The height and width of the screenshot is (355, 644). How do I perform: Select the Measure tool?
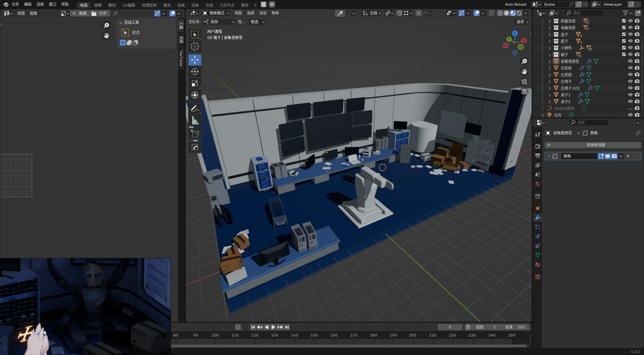[195, 120]
